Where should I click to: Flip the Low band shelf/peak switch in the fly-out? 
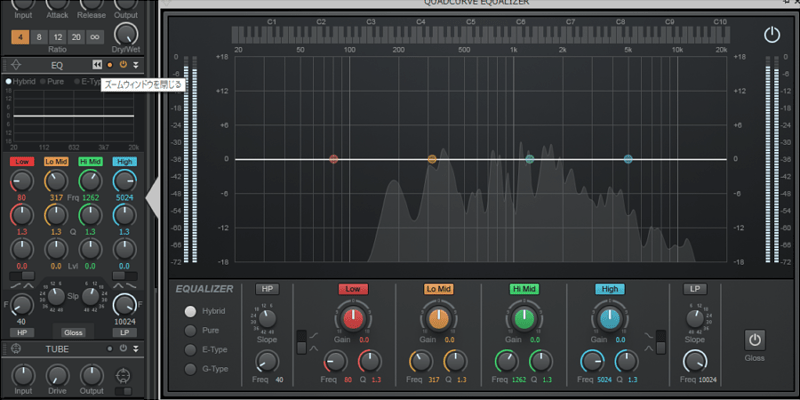coord(302,342)
